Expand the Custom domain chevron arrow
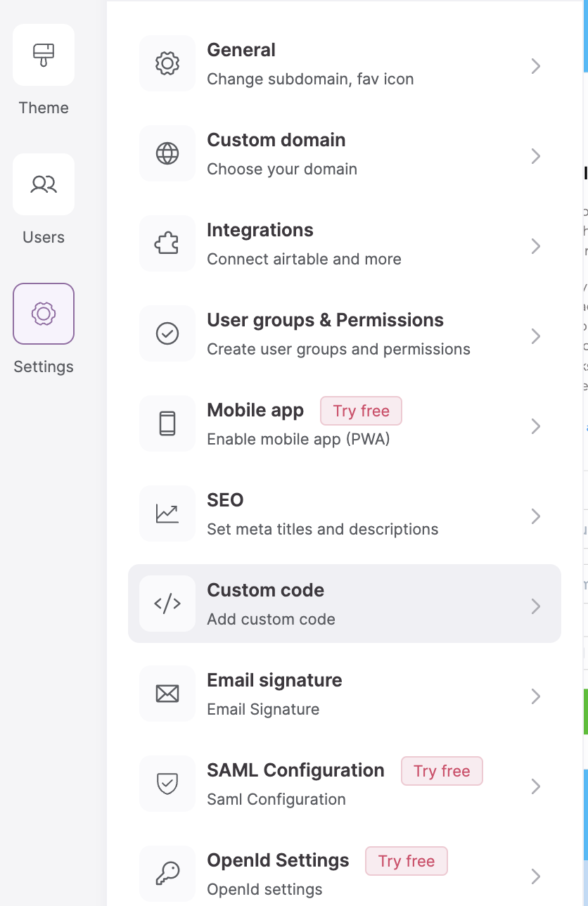Screen dimensions: 588x906 click(x=536, y=156)
